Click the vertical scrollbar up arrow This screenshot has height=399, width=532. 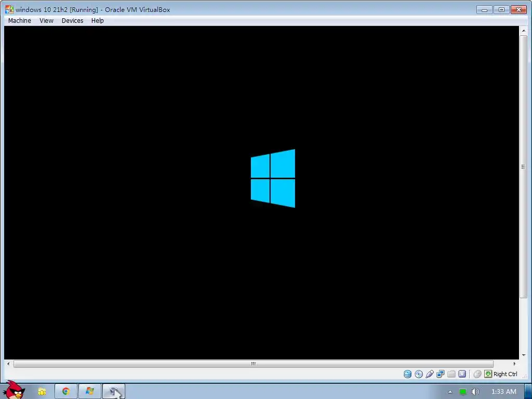(x=524, y=31)
